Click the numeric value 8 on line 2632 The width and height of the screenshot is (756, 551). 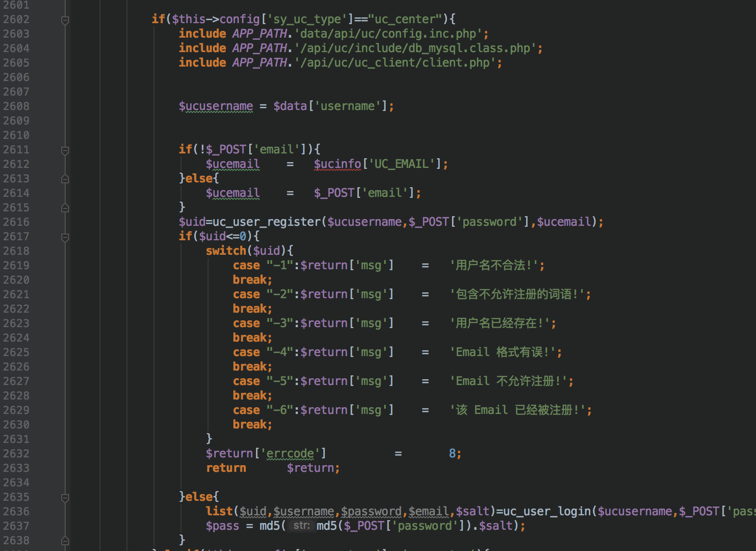[452, 454]
